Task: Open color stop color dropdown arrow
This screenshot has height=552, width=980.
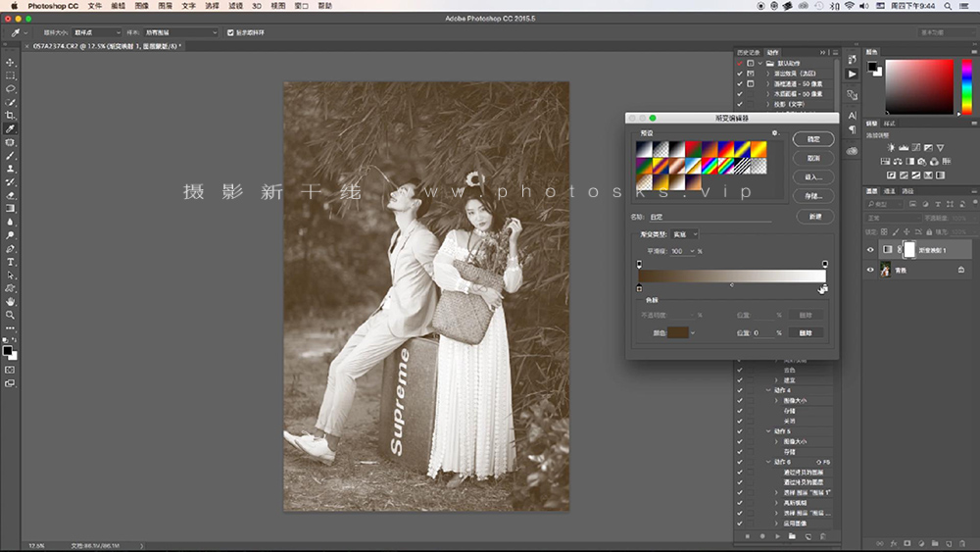Action: pos(693,333)
